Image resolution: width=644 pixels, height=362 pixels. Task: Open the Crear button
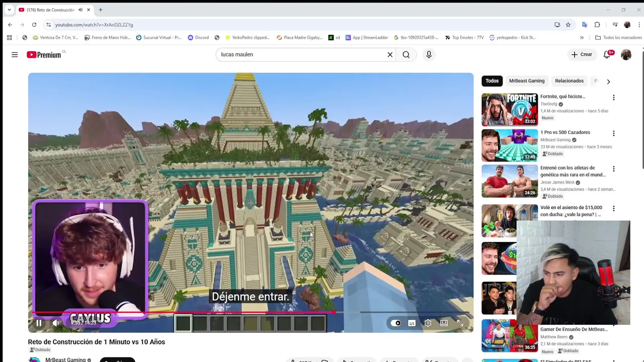pyautogui.click(x=582, y=54)
